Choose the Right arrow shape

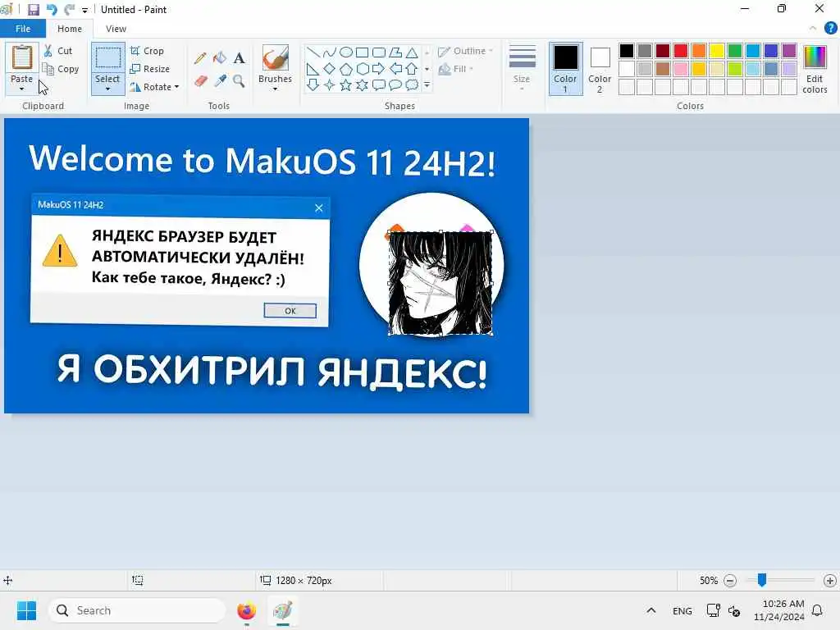(379, 69)
